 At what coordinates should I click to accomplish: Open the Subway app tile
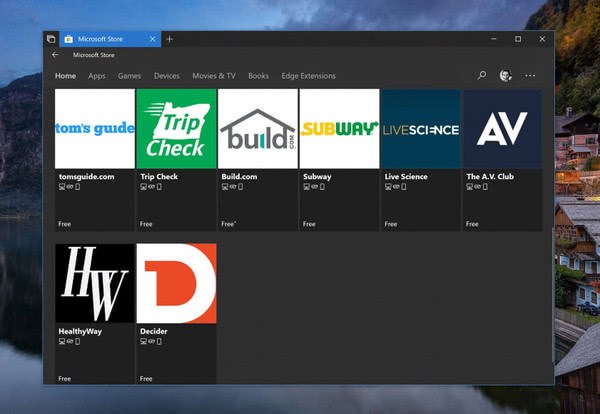point(339,129)
